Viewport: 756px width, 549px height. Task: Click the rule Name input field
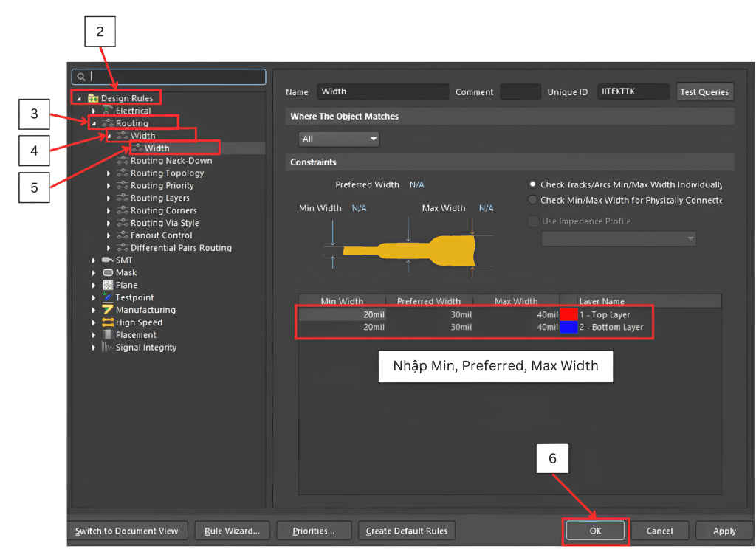pos(382,92)
